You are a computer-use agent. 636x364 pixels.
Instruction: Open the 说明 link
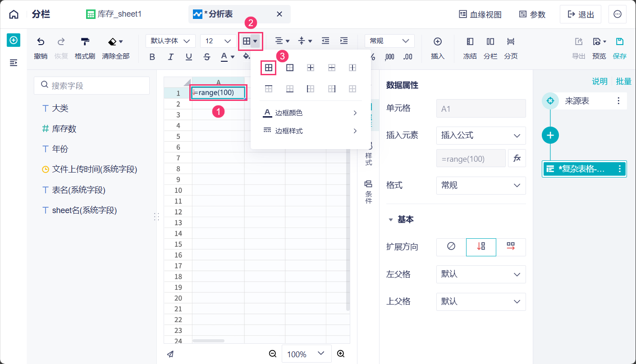599,81
